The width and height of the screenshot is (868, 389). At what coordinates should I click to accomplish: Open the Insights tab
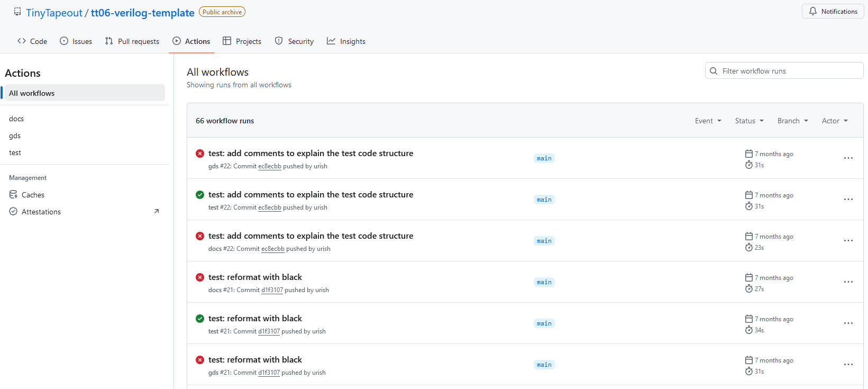point(346,41)
